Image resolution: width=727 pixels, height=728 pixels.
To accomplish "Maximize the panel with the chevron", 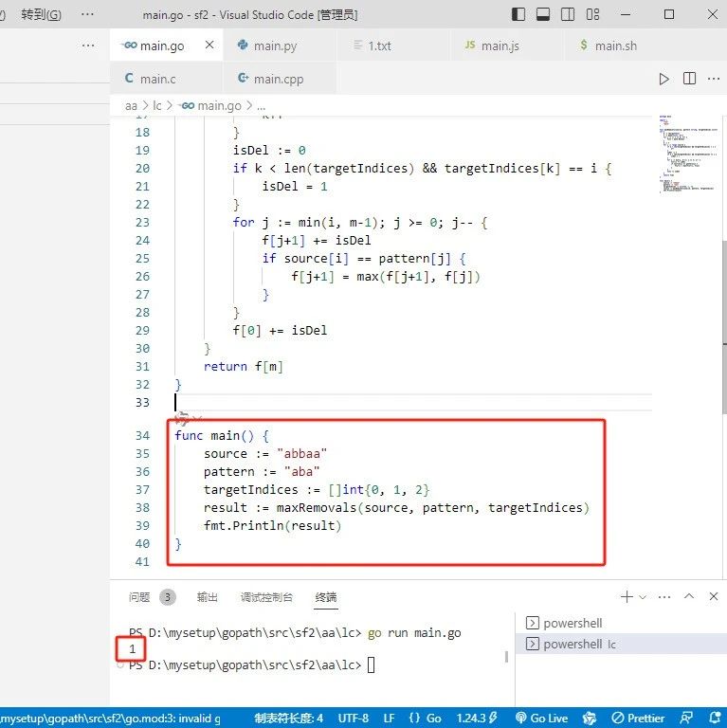I will (689, 596).
